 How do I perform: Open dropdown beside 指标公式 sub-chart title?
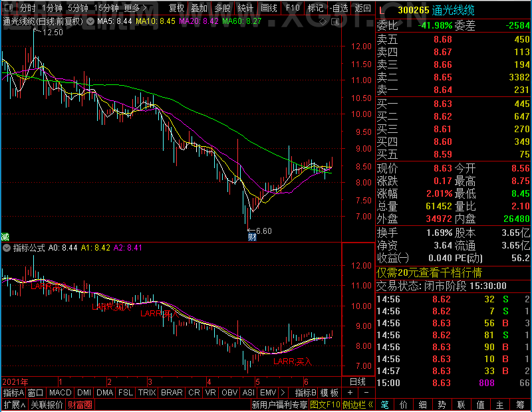[7, 248]
